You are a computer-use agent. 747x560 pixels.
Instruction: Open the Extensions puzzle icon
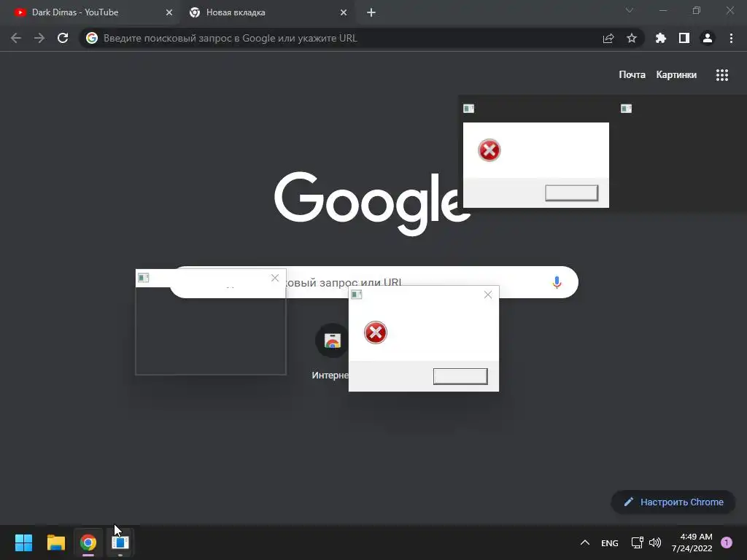(x=661, y=38)
